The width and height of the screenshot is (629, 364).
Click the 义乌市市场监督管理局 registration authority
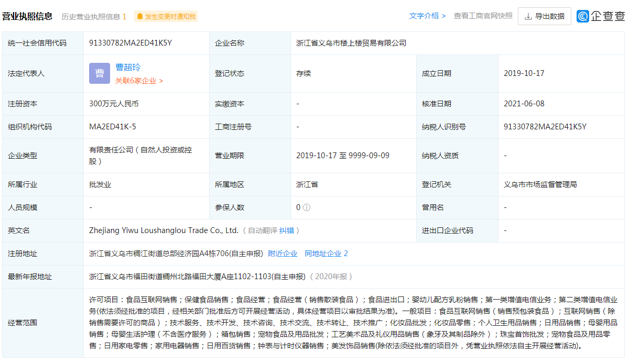540,184
